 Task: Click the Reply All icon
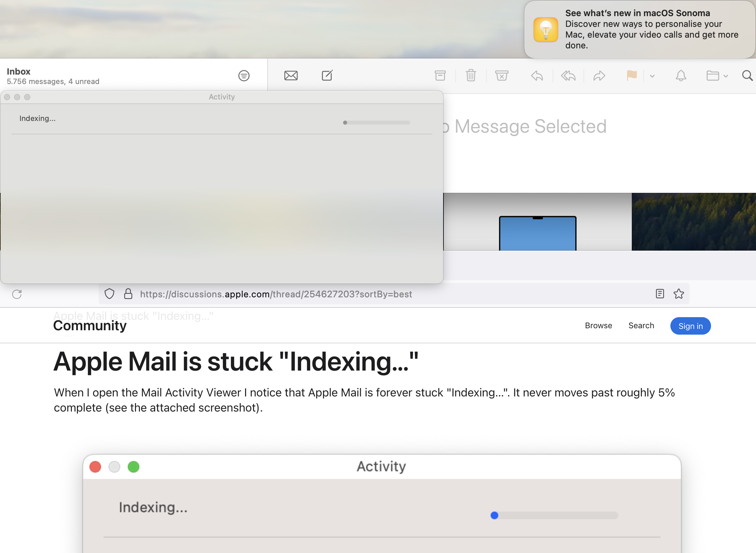pos(568,76)
